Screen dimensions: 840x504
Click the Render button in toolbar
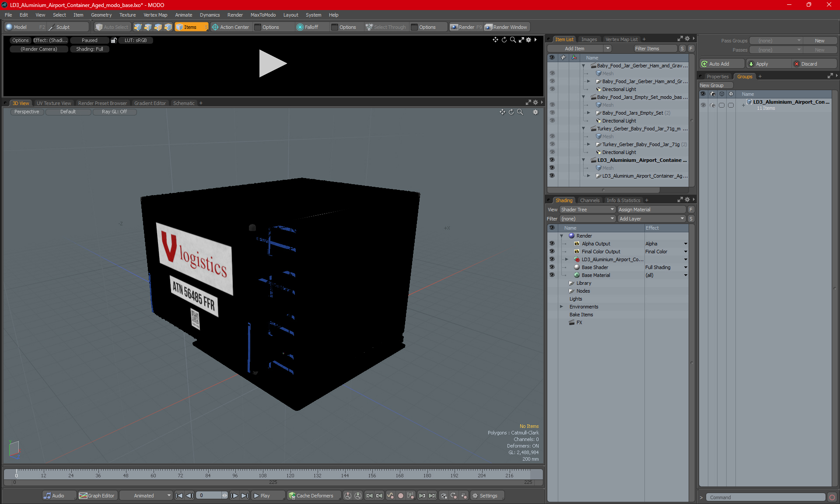(x=466, y=27)
